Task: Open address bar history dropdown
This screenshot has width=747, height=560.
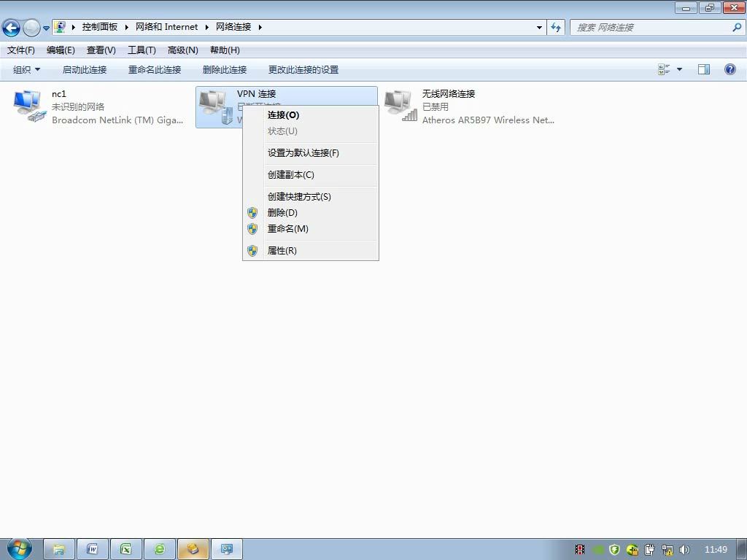Action: tap(539, 28)
